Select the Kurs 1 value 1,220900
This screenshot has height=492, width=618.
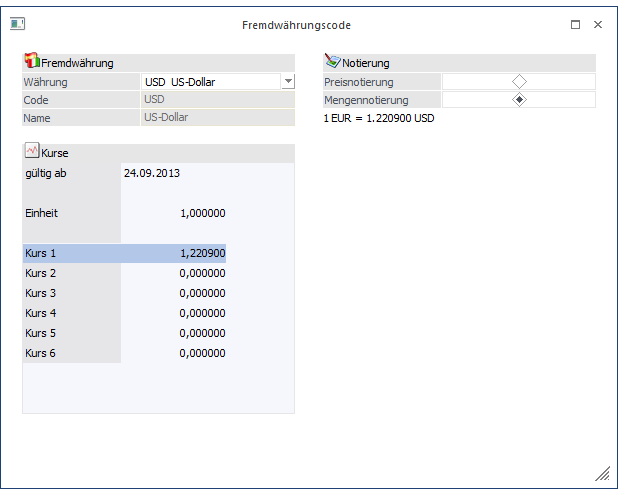tap(173, 254)
